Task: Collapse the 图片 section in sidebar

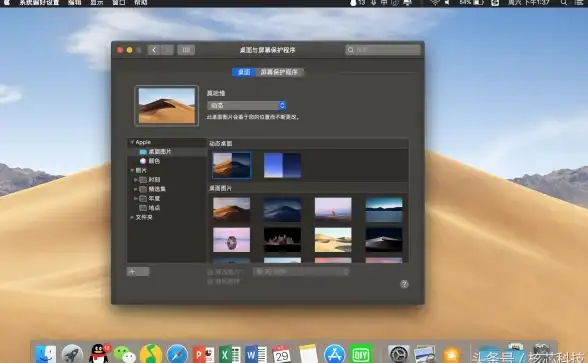Action: 132,170
